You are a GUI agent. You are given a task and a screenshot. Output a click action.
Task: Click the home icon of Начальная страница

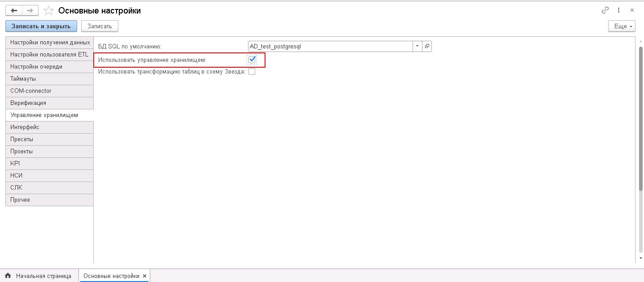point(8,276)
